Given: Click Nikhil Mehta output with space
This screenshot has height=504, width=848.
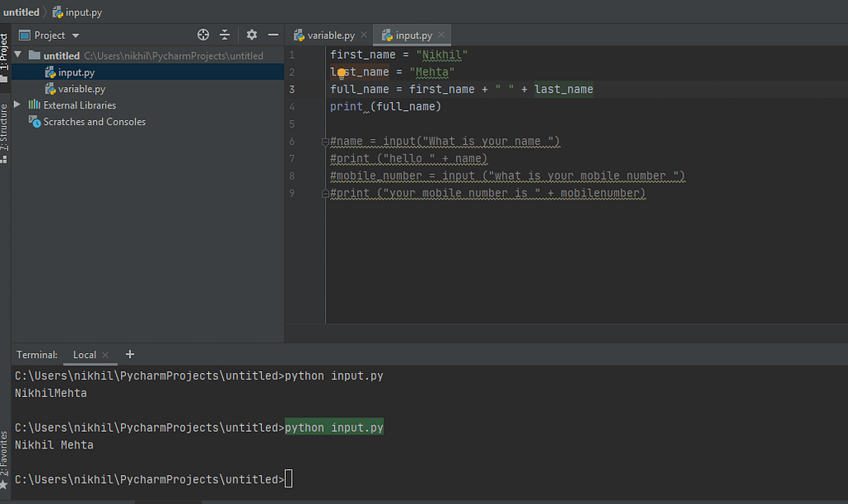Looking at the screenshot, I should pyautogui.click(x=54, y=445).
